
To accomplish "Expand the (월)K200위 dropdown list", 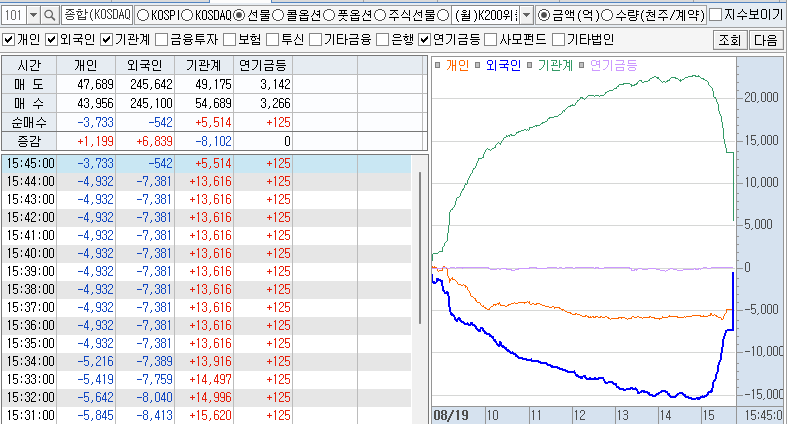I will [x=526, y=16].
